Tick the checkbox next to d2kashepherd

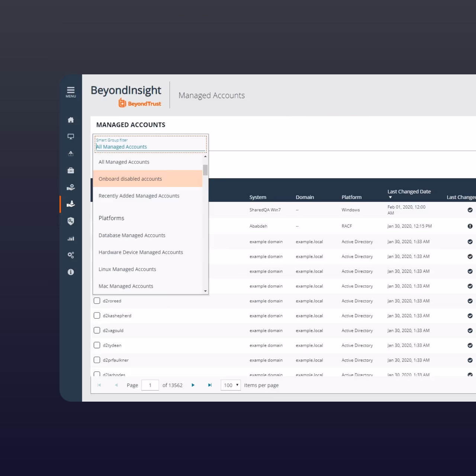click(x=97, y=315)
